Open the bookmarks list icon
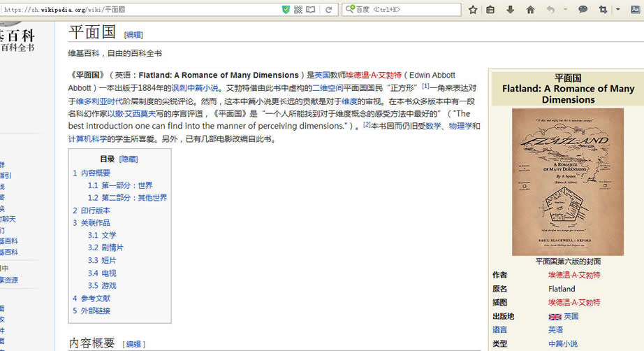 490,10
